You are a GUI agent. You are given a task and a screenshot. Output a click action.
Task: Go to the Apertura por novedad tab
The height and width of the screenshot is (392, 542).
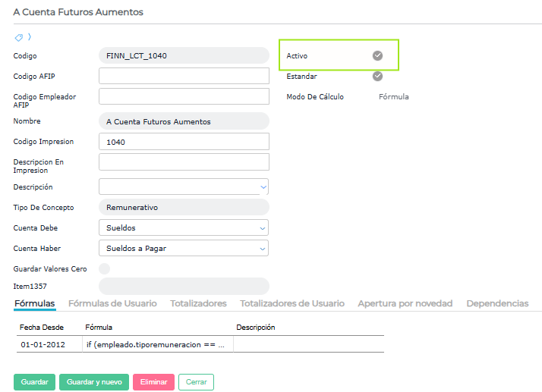pos(405,303)
